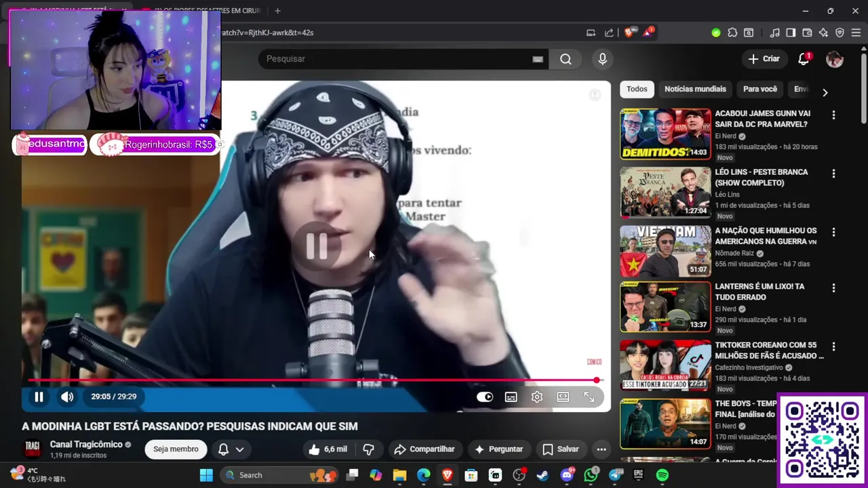Screen dimensions: 868x488
Task: Click the search magnifier button
Action: (566, 59)
